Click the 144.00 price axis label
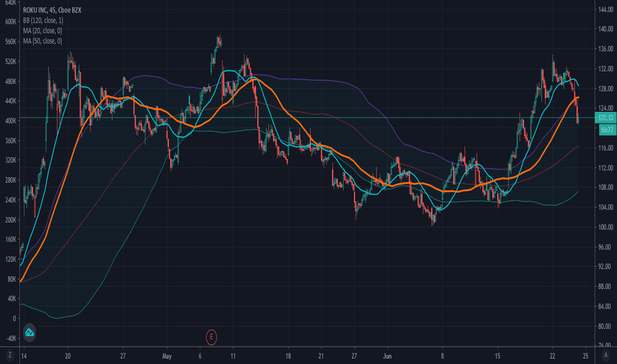This screenshot has width=617, height=364. [606, 9]
